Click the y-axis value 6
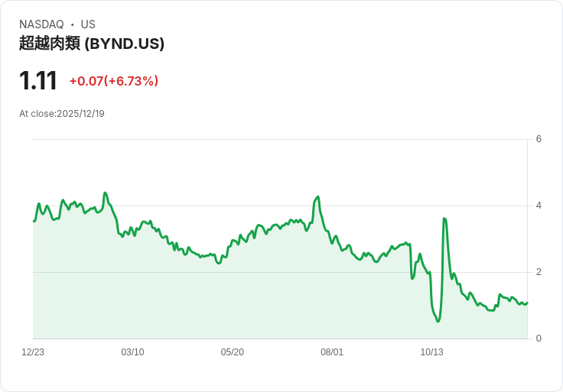Image resolution: width=563 pixels, height=392 pixels. (x=539, y=139)
